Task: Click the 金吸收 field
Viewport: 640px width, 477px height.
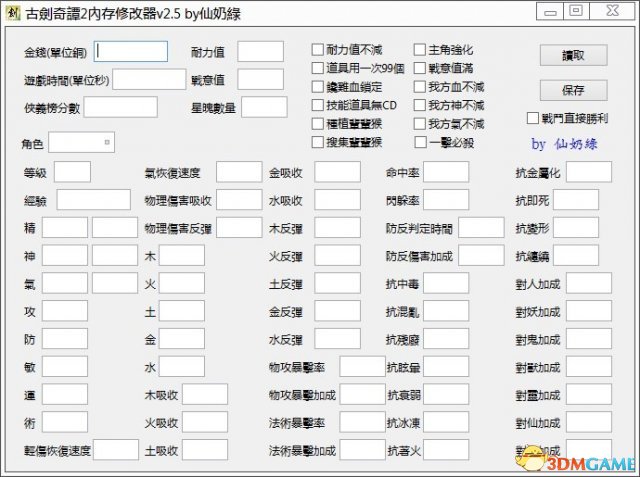Action: 337,172
